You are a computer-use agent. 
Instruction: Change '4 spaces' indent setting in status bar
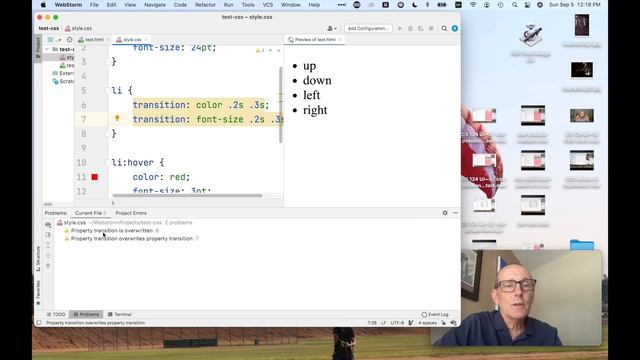coord(427,323)
